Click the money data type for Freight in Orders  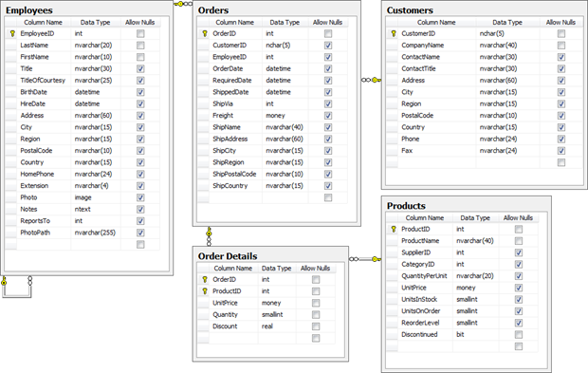click(x=275, y=116)
